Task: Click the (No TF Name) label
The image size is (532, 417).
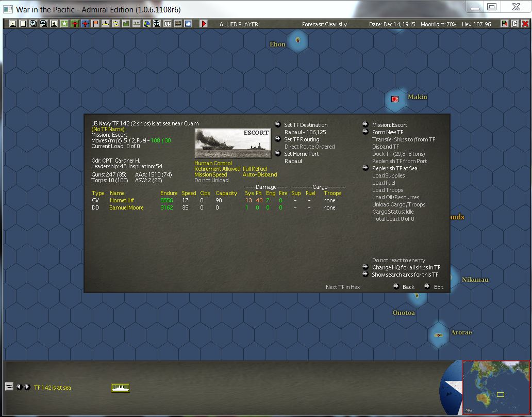Action: (108, 129)
